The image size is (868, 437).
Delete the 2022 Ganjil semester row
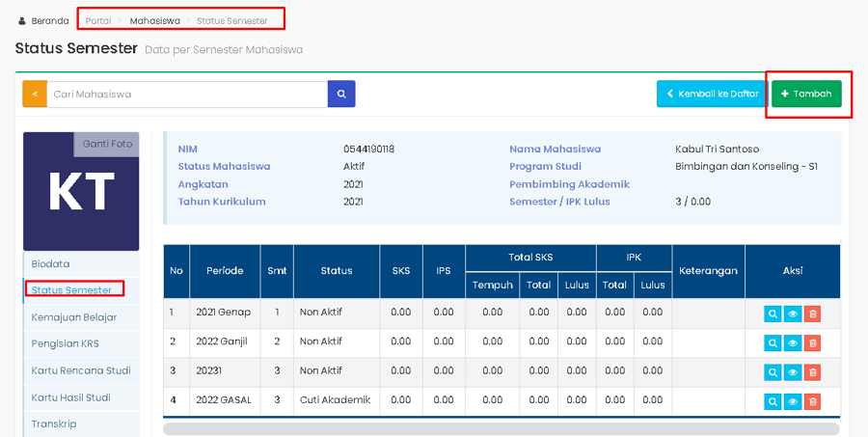click(x=812, y=343)
